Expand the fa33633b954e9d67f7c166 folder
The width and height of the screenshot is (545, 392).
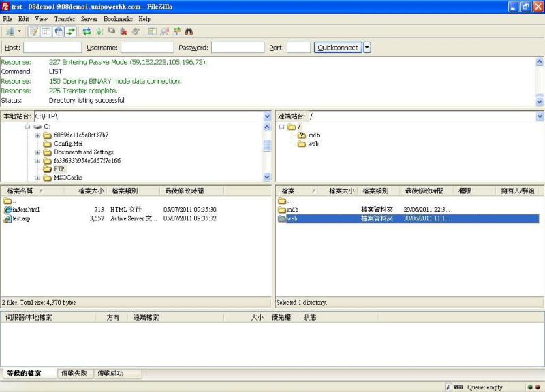tap(37, 161)
